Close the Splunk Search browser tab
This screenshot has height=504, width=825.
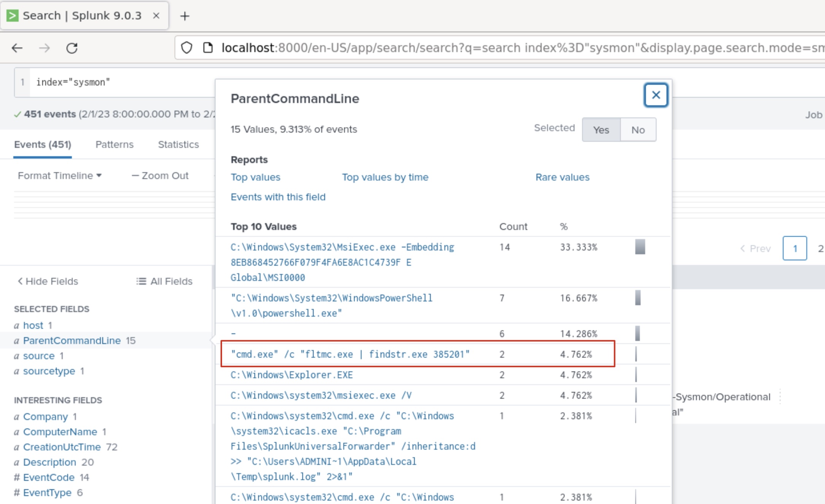click(156, 16)
